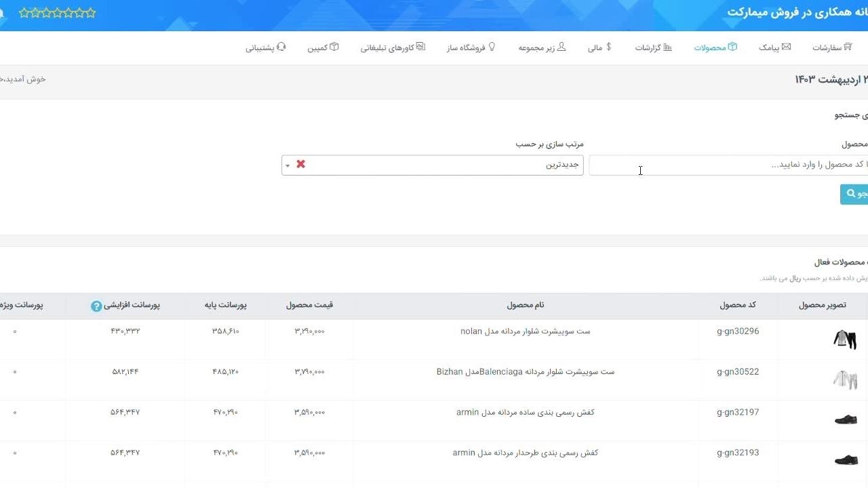Image resolution: width=868 pixels, height=488 pixels.
Task: Click the headset icon beside پشتیبانی
Action: coord(281,47)
